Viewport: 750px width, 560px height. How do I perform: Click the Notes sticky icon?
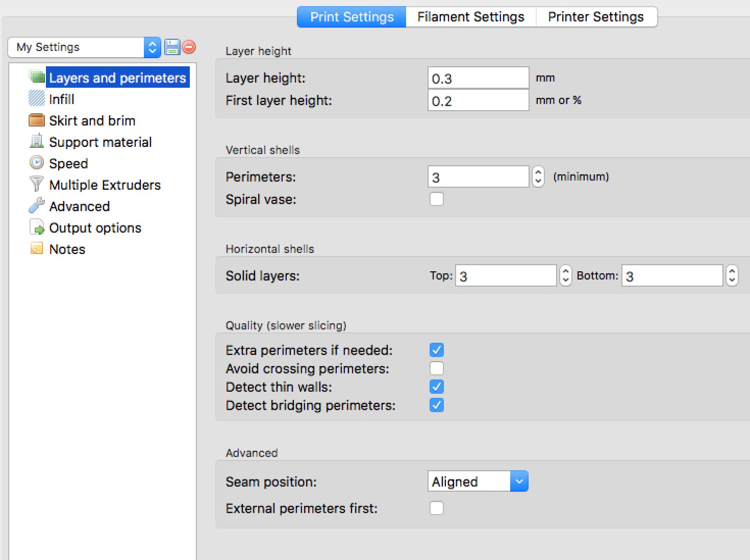coord(37,248)
